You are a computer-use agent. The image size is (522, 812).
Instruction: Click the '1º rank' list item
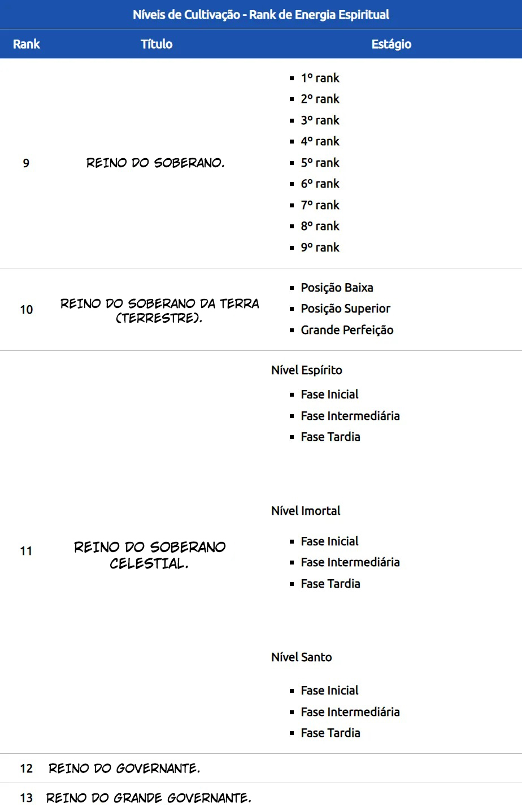(320, 78)
